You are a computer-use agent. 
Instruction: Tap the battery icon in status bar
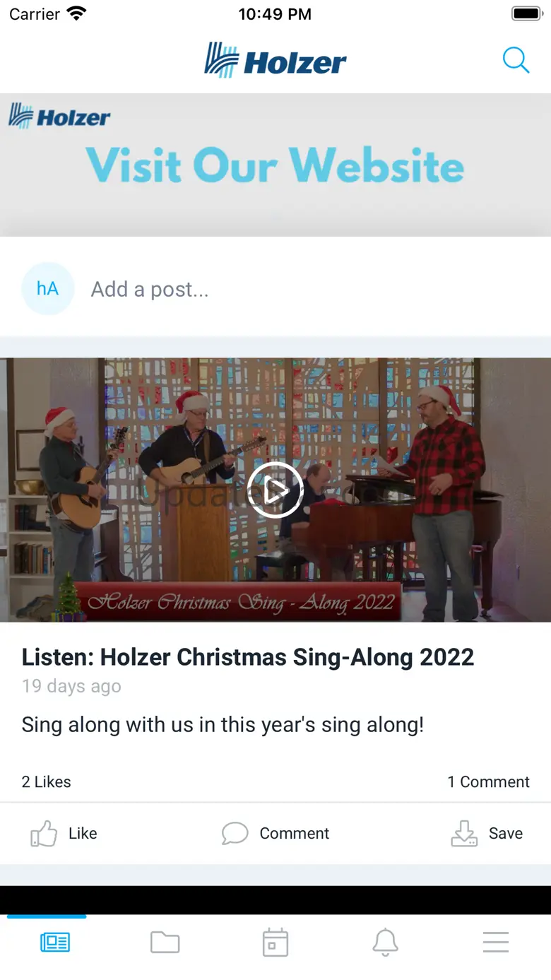pyautogui.click(x=526, y=13)
